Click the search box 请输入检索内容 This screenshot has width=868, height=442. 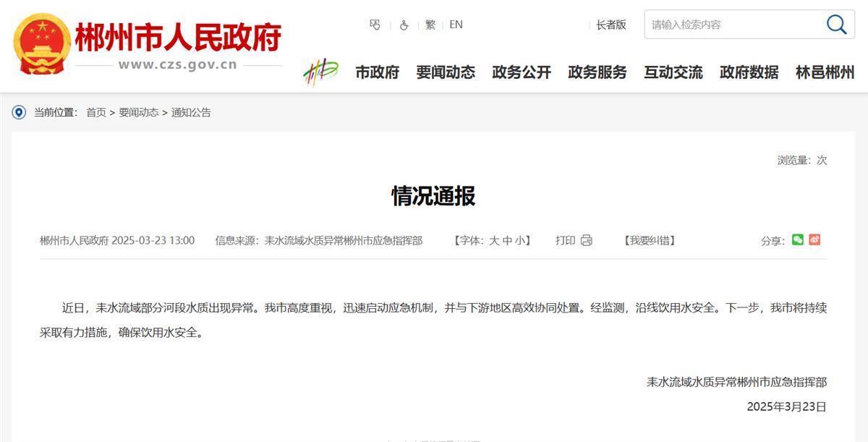[731, 25]
